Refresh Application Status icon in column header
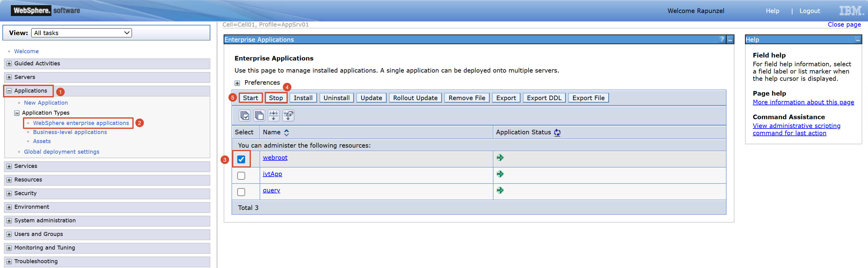The image size is (868, 268). click(x=557, y=132)
